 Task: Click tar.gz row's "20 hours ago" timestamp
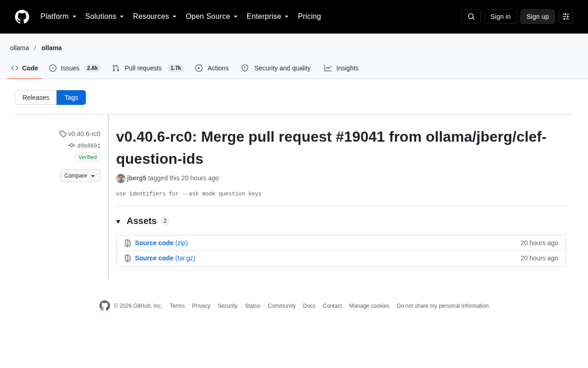tap(539, 258)
